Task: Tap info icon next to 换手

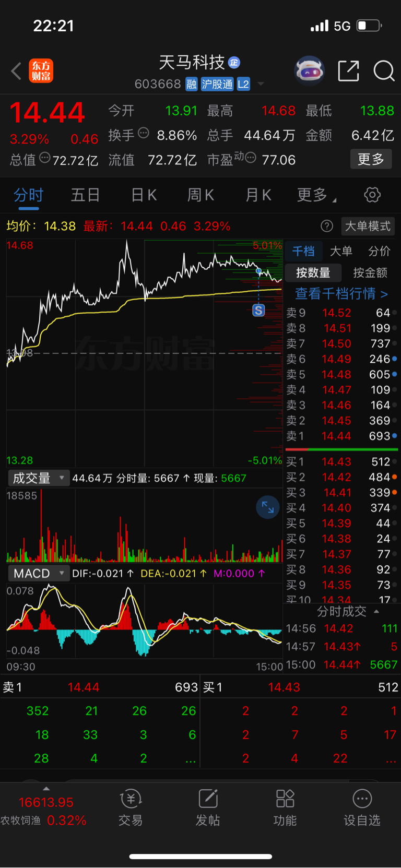Action: [x=144, y=134]
